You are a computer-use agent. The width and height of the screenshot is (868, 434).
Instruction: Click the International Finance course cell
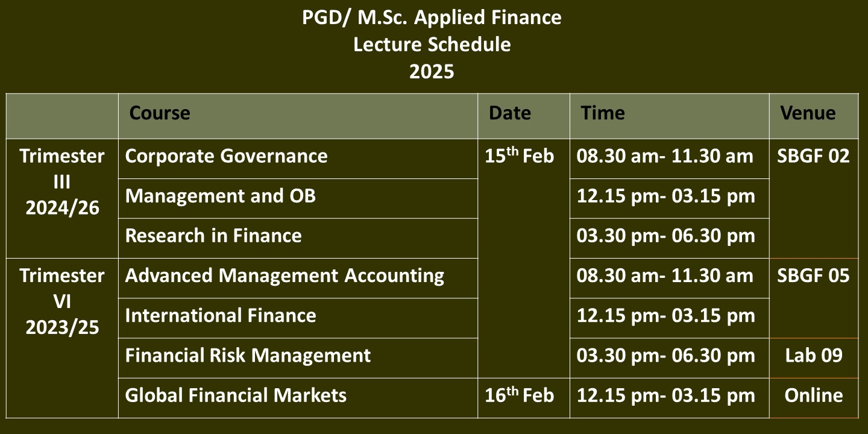tap(298, 318)
